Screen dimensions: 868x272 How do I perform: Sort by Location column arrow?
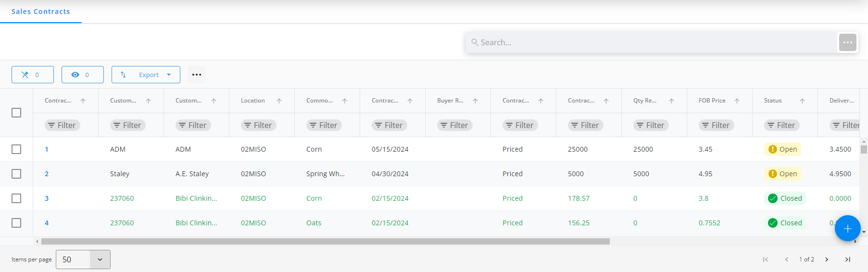coord(279,101)
